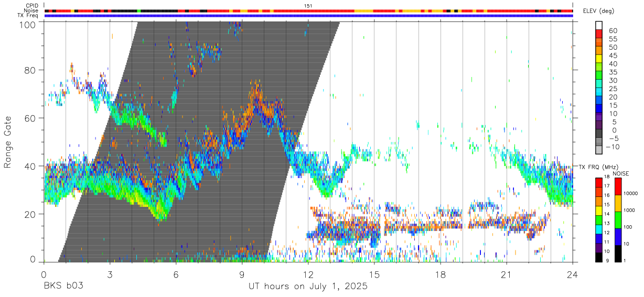Pick the light gray bottom segment of ELEV bar
Image resolution: width=644 pixels, height=297 pixels.
click(x=599, y=149)
